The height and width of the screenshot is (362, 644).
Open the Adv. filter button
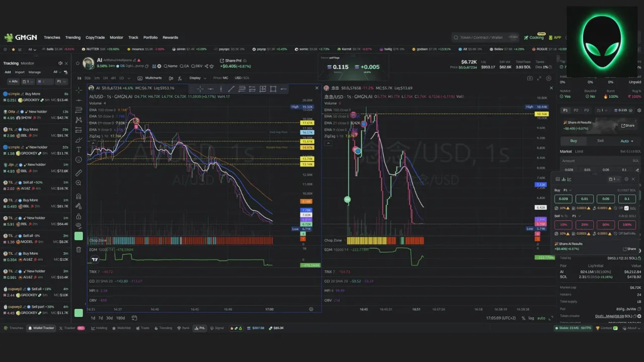pyautogui.click(x=13, y=81)
